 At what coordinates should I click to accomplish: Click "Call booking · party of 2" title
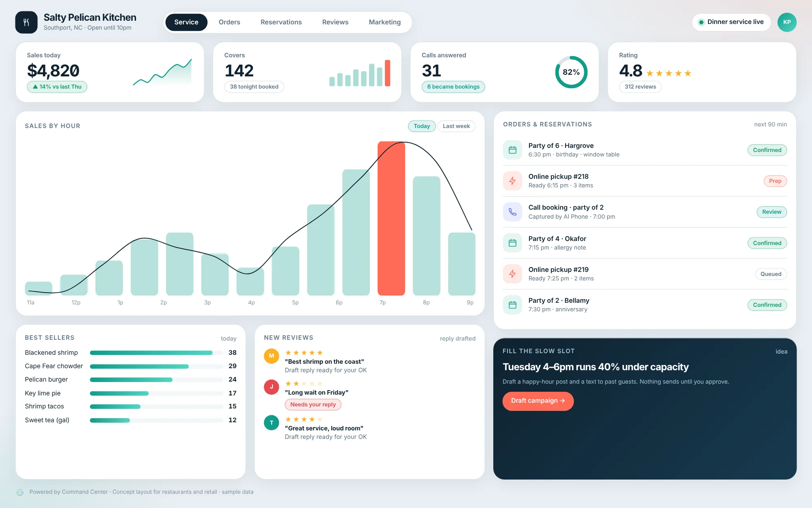click(566, 208)
